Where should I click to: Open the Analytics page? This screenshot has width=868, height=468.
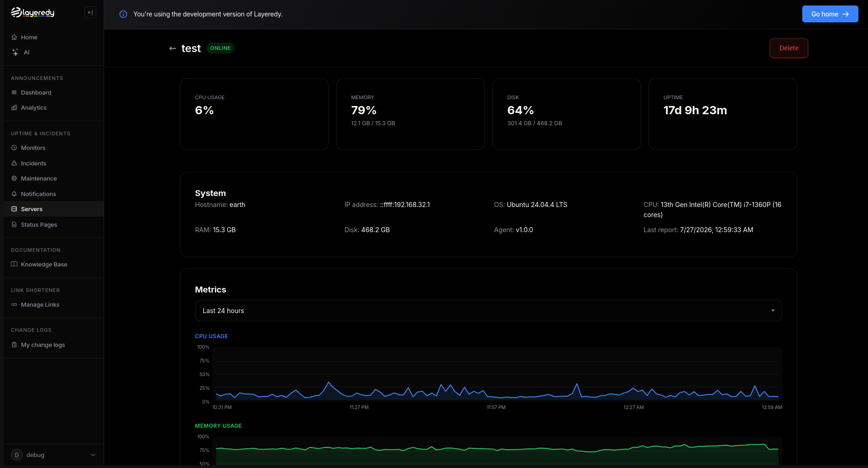[x=54, y=108]
